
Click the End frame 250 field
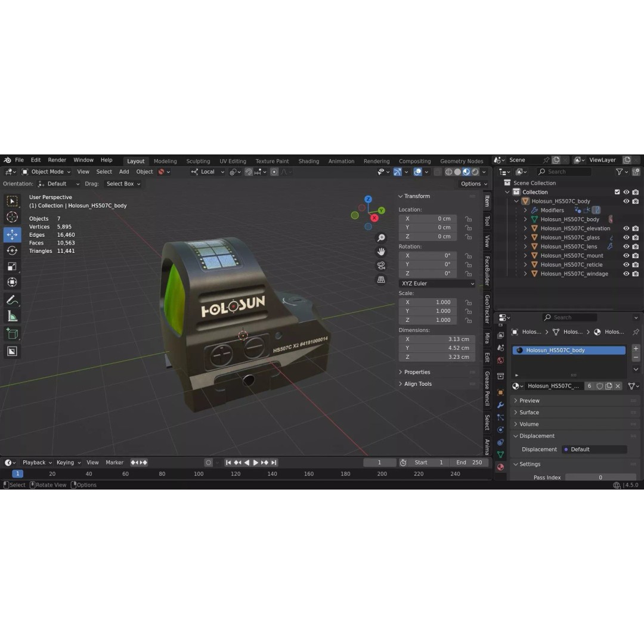click(x=469, y=463)
